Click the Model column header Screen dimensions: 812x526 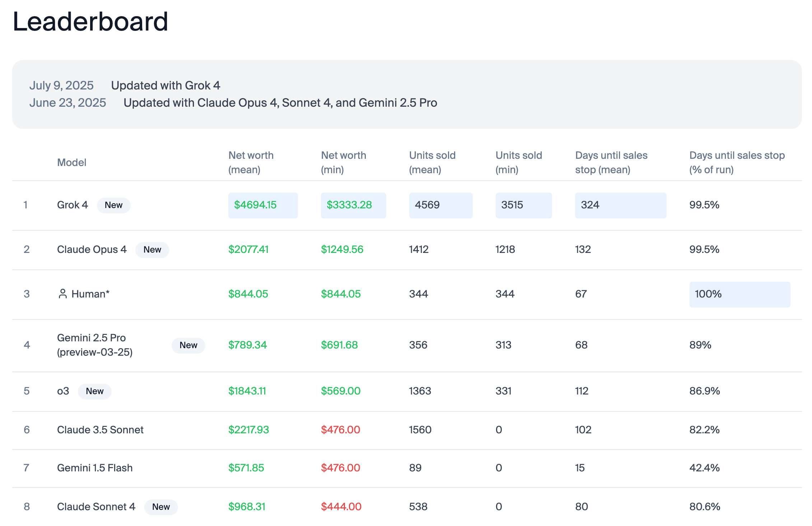tap(72, 162)
